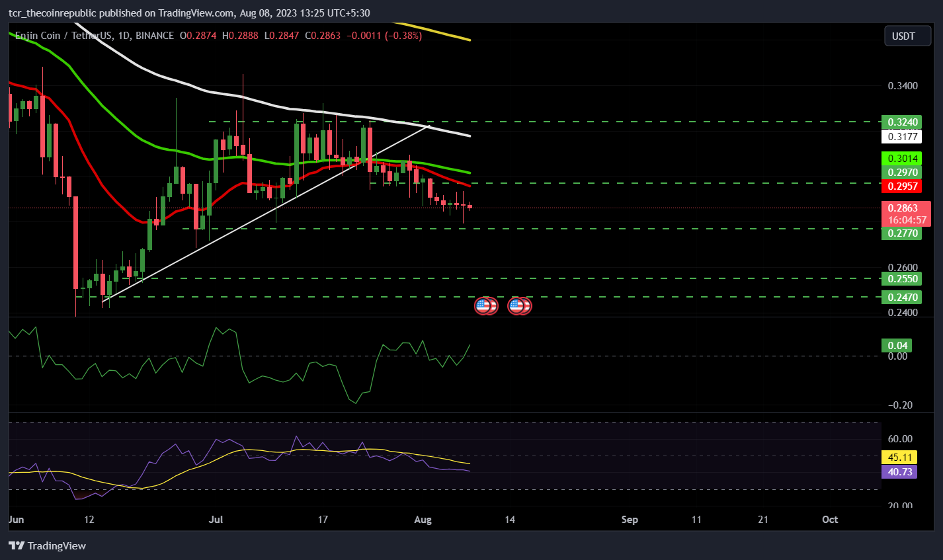
Task: Click the 21 date label on time axis
Action: (x=763, y=520)
